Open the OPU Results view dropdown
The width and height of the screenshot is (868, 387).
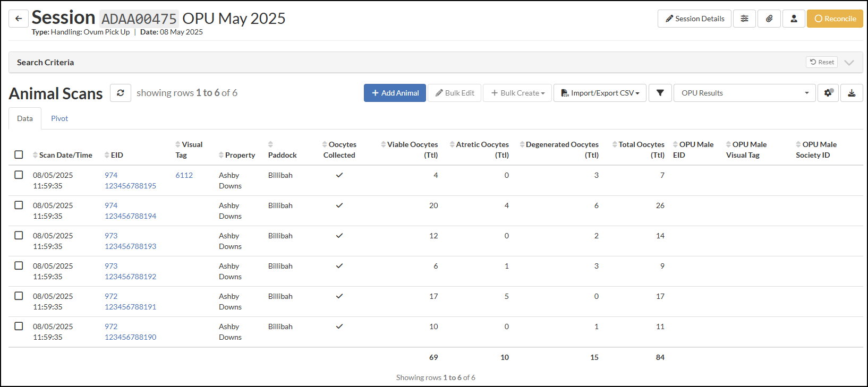pyautogui.click(x=744, y=93)
